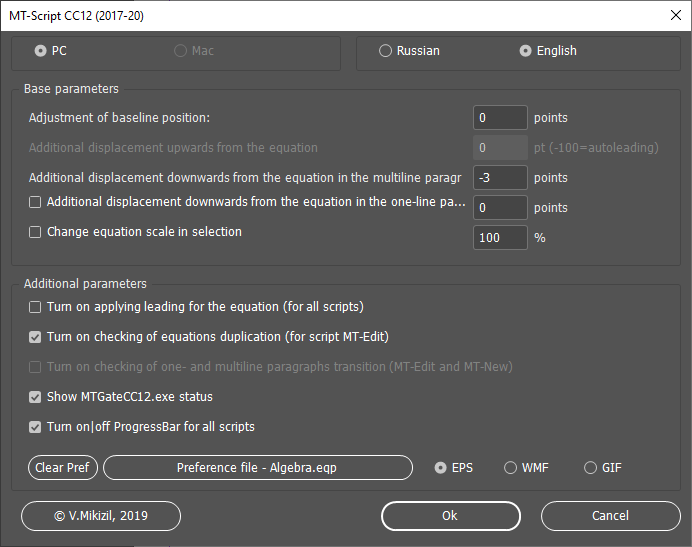Viewport: 692px width, 547px height.
Task: Click the multiline paragraph displacement label
Action: click(245, 177)
